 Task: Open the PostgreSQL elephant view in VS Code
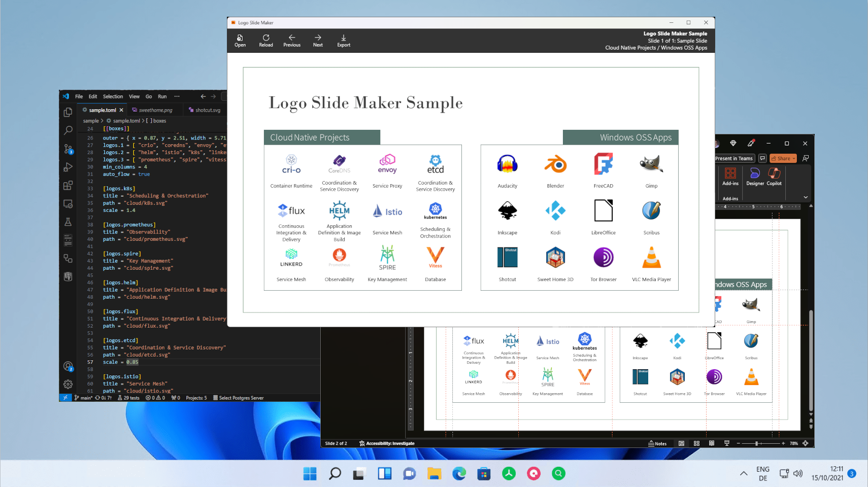(x=68, y=276)
